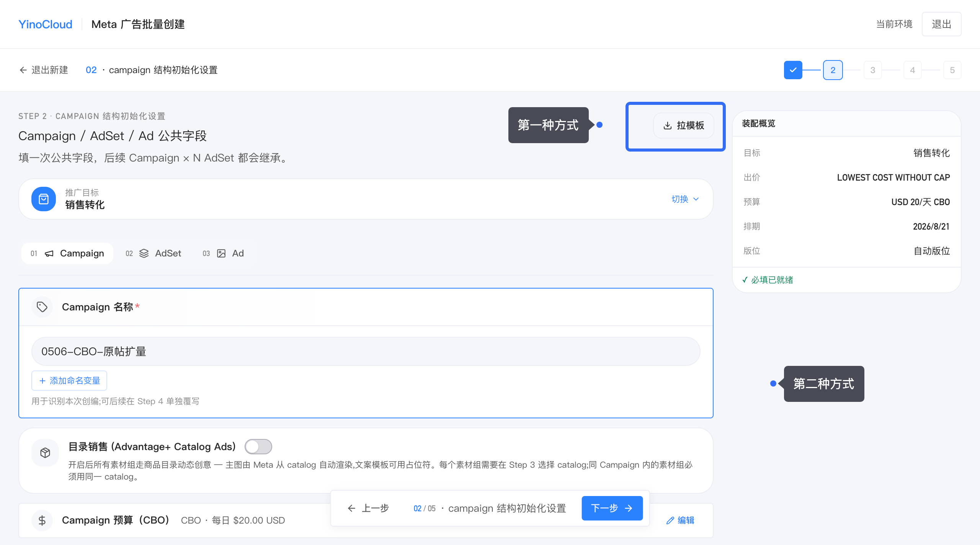This screenshot has height=545, width=980.
Task: Click the 拉模板 download template button
Action: 684,126
